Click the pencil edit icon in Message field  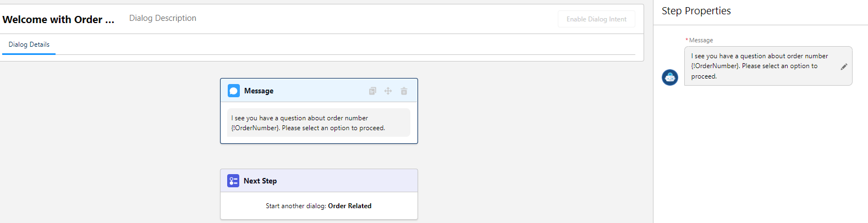844,66
